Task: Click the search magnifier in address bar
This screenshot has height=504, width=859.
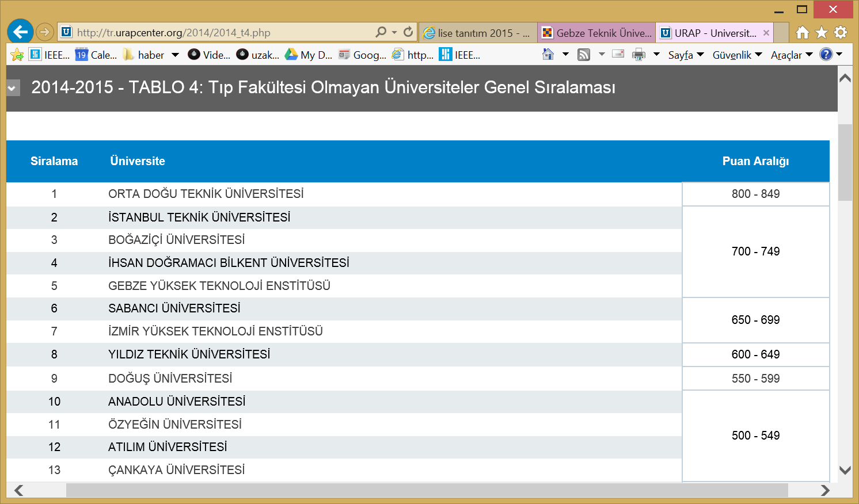Action: (x=381, y=32)
